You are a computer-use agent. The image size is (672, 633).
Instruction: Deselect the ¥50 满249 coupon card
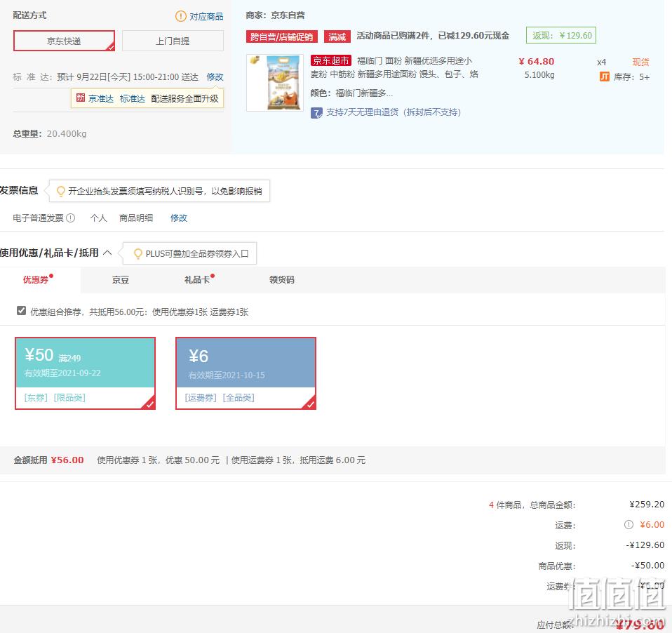(x=86, y=373)
